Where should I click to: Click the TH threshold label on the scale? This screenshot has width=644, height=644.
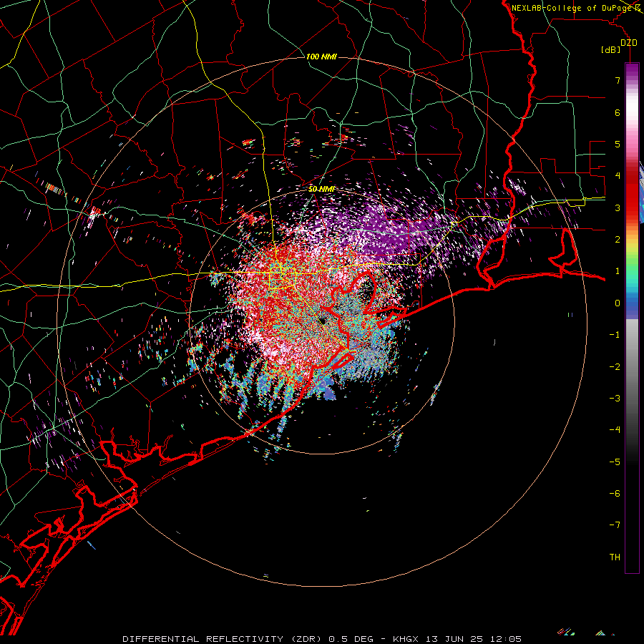[x=615, y=557]
